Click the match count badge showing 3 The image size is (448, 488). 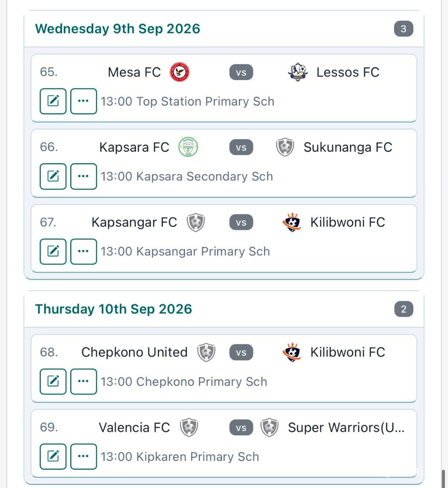(x=403, y=29)
